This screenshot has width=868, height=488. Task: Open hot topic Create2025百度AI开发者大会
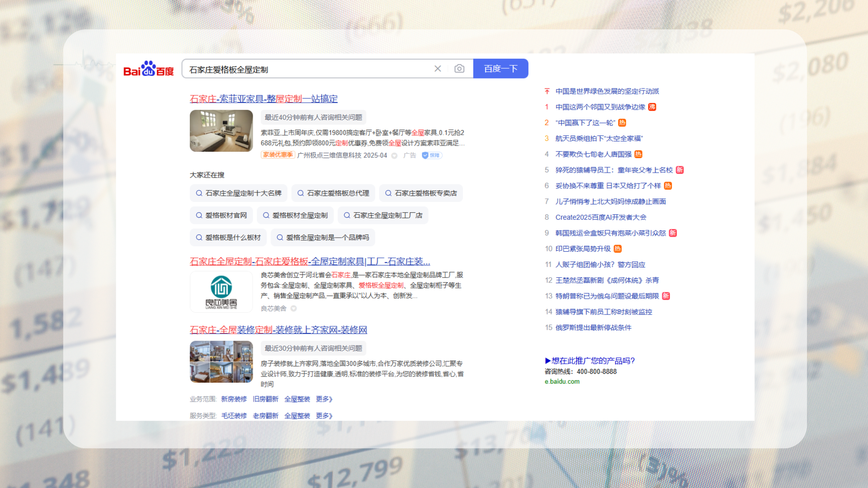[x=601, y=217]
